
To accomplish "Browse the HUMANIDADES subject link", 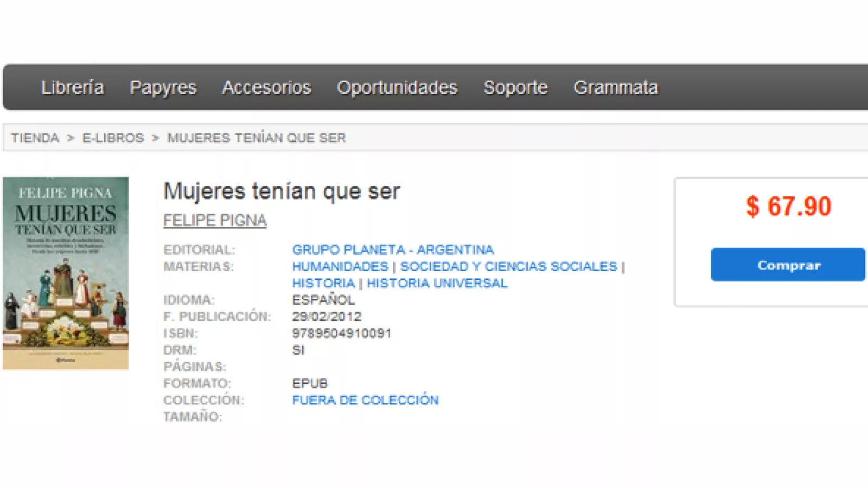I will (x=340, y=267).
